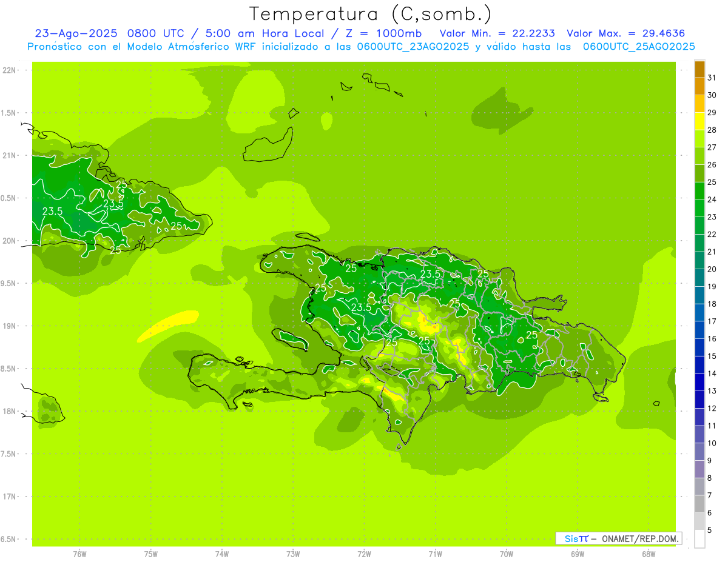Image resolution: width=728 pixels, height=562 pixels.
Task: Click the '17N' latitude label
Action: pos(8,497)
